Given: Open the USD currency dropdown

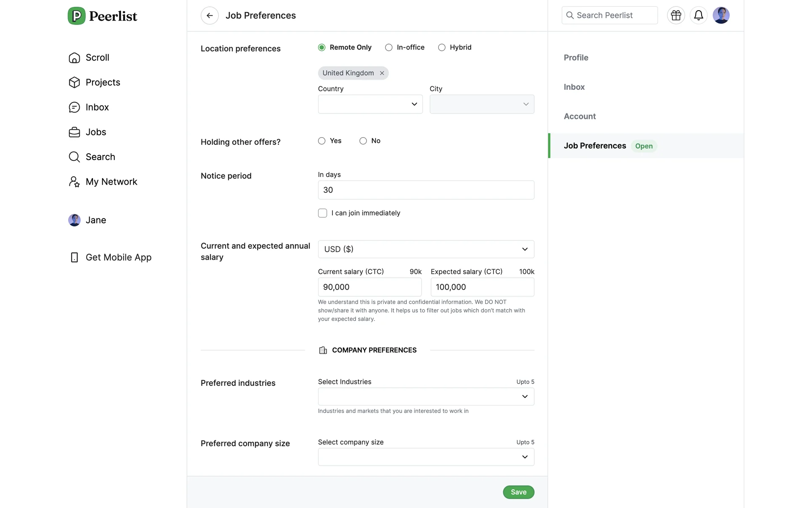Looking at the screenshot, I should coord(425,249).
